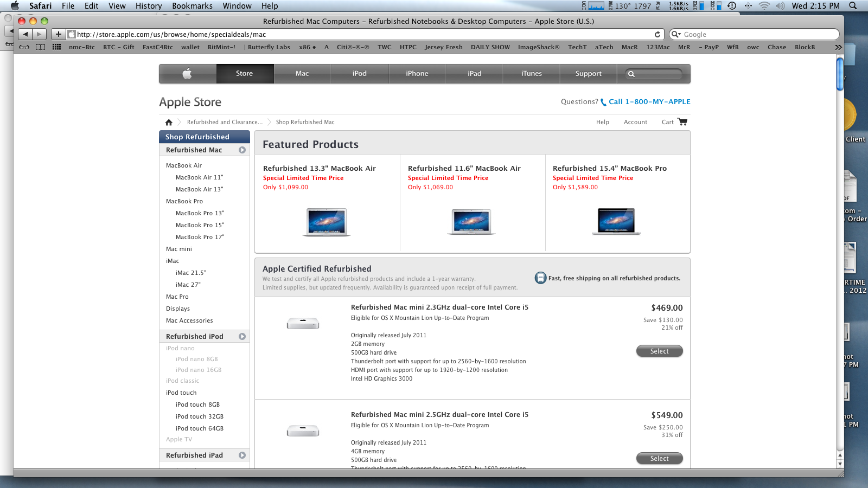868x488 pixels.
Task: Open the DAILY SHOW bookmark
Action: coord(490,47)
